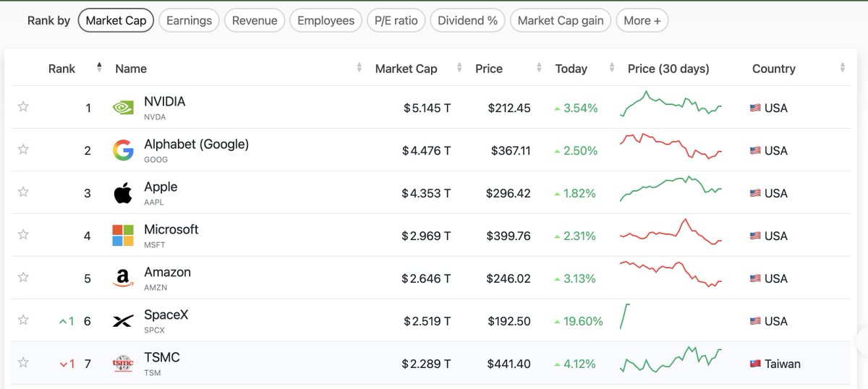Click the GOOG ticker symbol

(x=156, y=160)
